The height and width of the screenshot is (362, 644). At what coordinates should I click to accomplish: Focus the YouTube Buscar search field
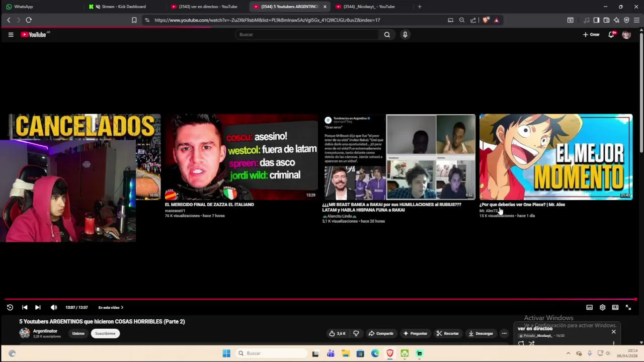pyautogui.click(x=307, y=35)
